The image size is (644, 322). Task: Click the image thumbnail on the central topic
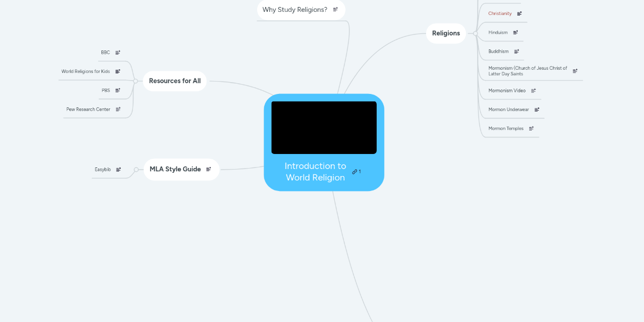click(324, 127)
